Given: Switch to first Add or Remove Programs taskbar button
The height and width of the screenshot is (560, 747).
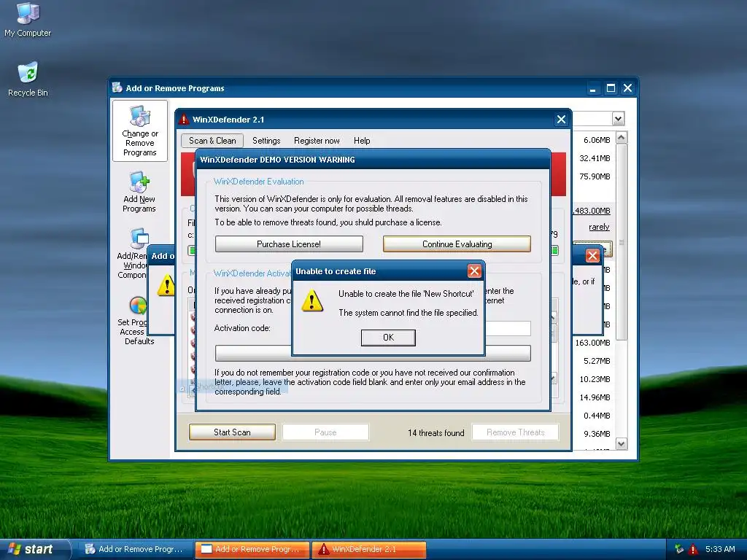Looking at the screenshot, I should (134, 549).
